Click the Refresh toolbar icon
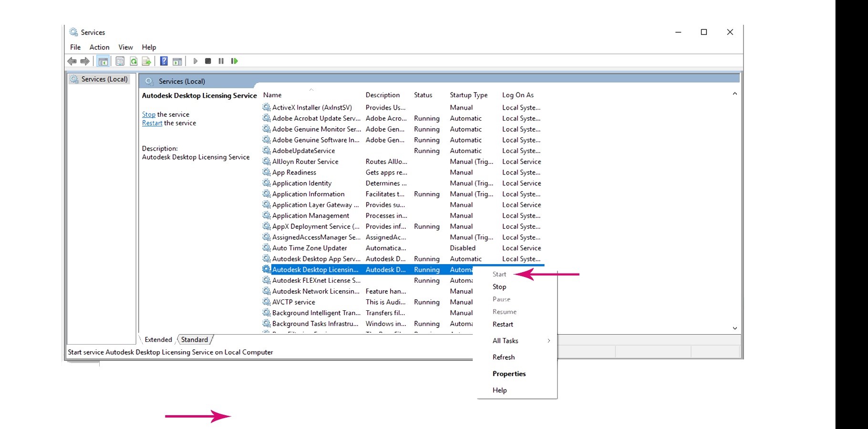This screenshot has width=868, height=429. (134, 61)
